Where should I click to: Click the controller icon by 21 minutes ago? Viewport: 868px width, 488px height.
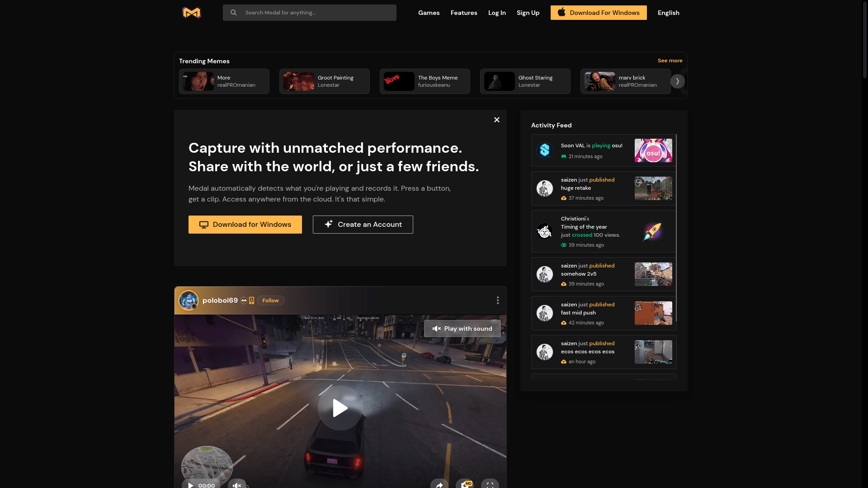[564, 156]
